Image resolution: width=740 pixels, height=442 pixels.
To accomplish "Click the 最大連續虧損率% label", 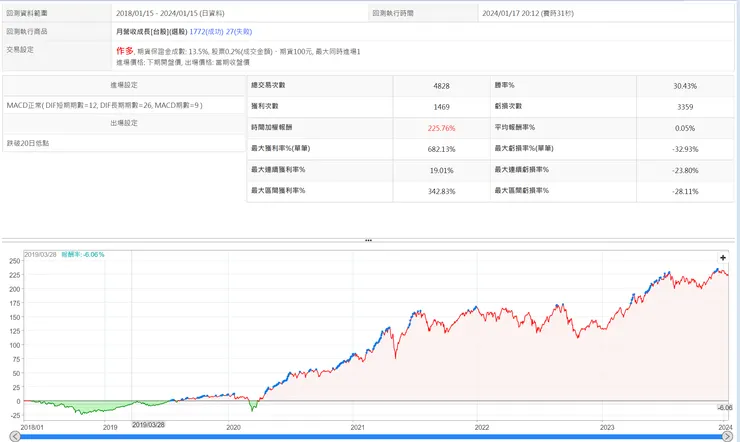I will pos(521,169).
